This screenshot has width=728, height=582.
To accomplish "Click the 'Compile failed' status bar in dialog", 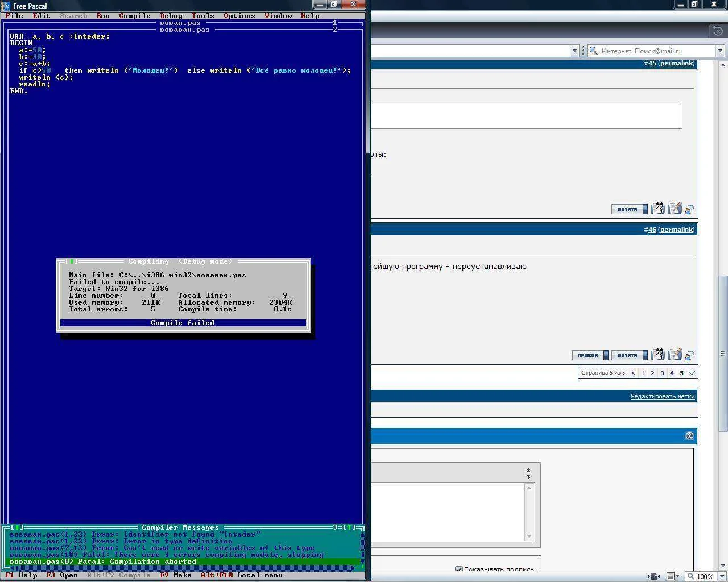I will click(x=183, y=323).
